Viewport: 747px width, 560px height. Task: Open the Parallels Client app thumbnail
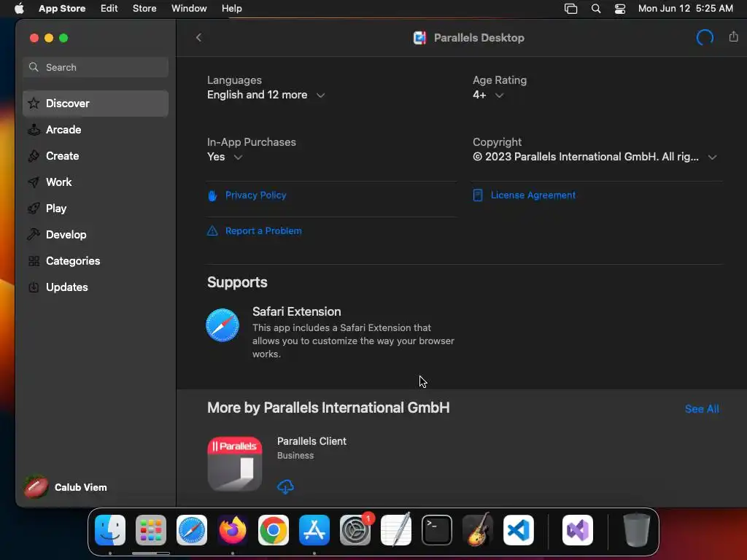click(234, 463)
